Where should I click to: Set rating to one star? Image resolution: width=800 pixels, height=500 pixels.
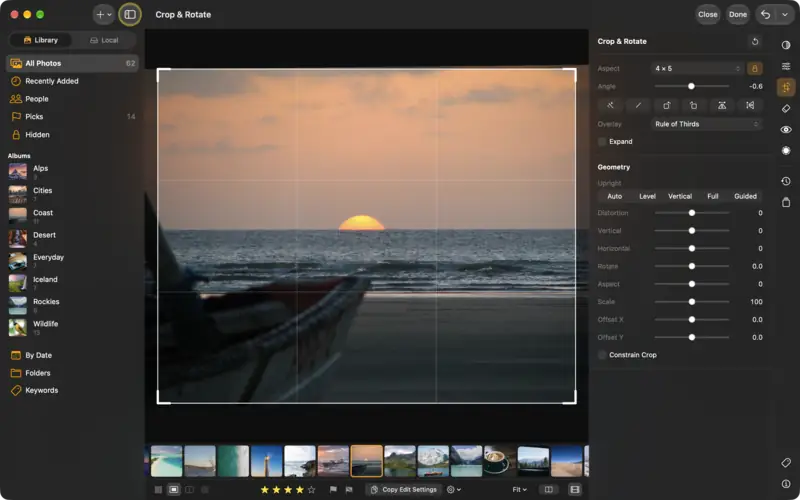coord(264,489)
